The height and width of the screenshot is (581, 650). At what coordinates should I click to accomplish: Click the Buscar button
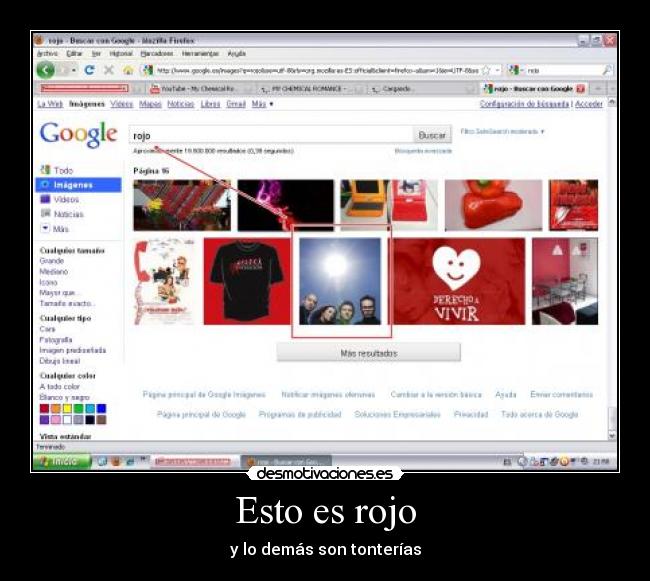tap(432, 135)
